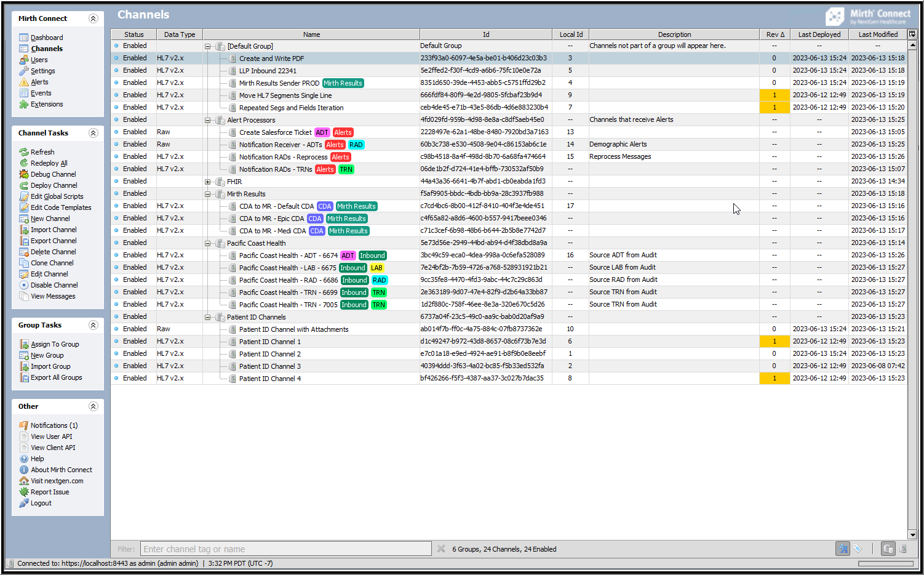Collapse the Alert Processors group
This screenshot has width=924, height=575.
tap(208, 120)
